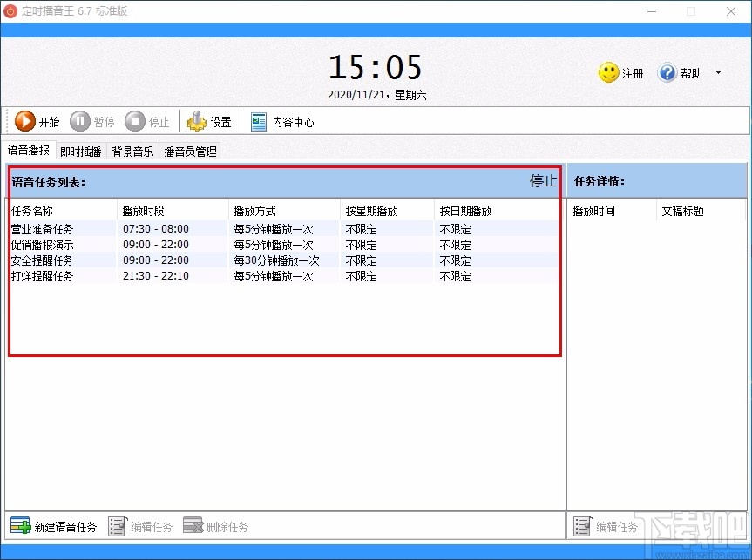The height and width of the screenshot is (560, 752).
Task: Switch to the 语音播报 tab
Action: pyautogui.click(x=30, y=150)
